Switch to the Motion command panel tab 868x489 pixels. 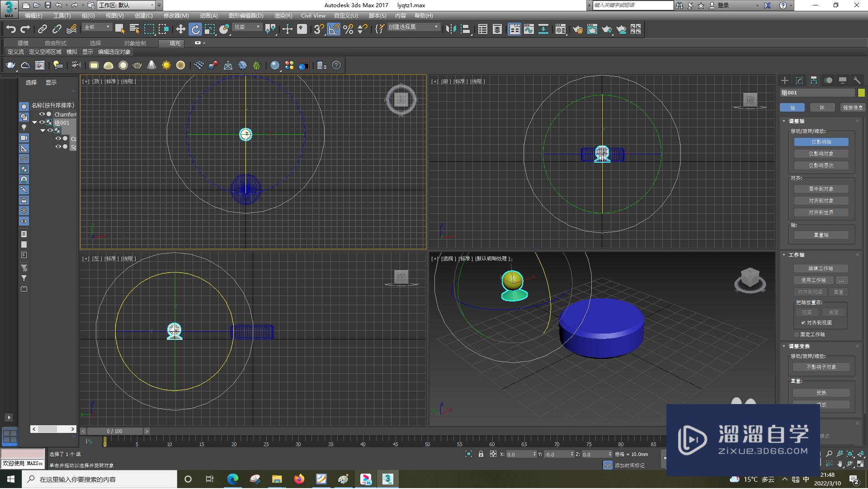click(x=828, y=80)
